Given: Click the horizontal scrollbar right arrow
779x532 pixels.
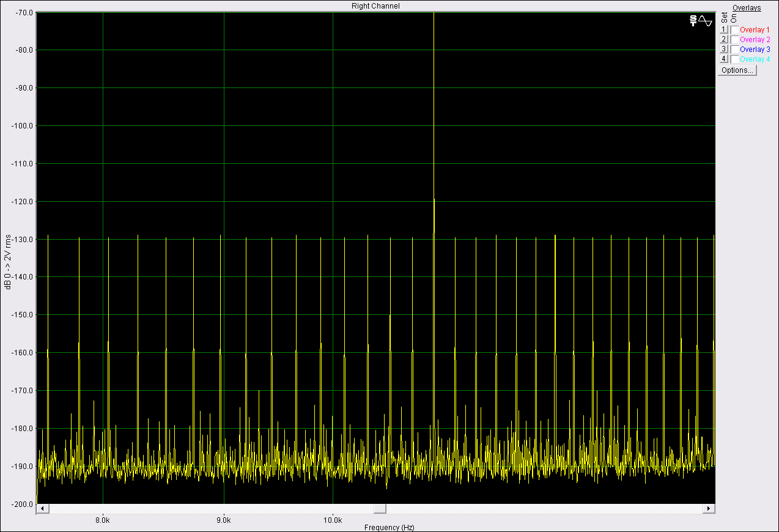Looking at the screenshot, I should 709,509.
